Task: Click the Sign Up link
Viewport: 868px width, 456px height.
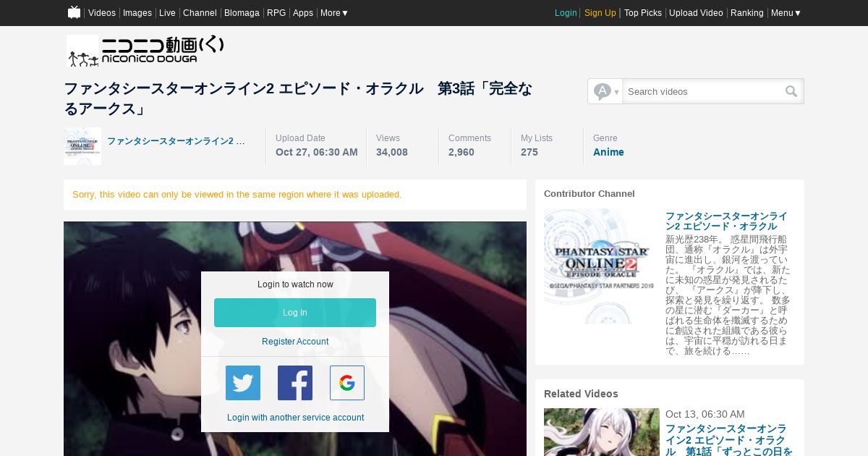Action: click(600, 13)
